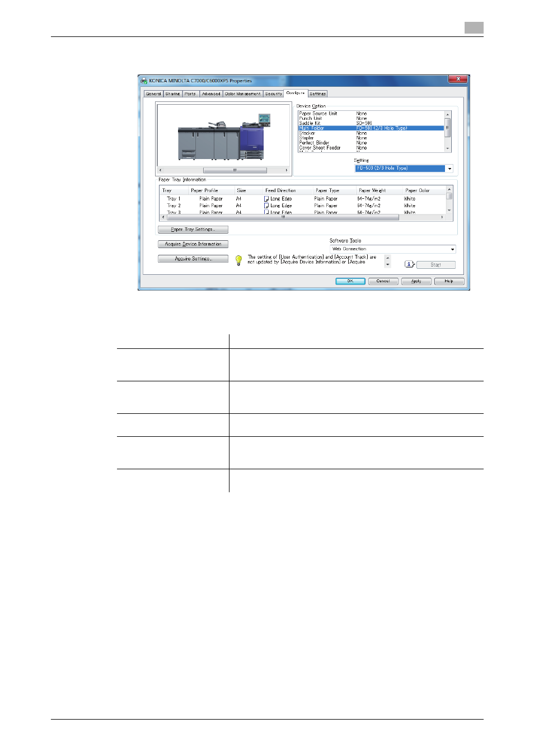Click the Paper Profile column header
This screenshot has width=534, height=756.
point(210,190)
